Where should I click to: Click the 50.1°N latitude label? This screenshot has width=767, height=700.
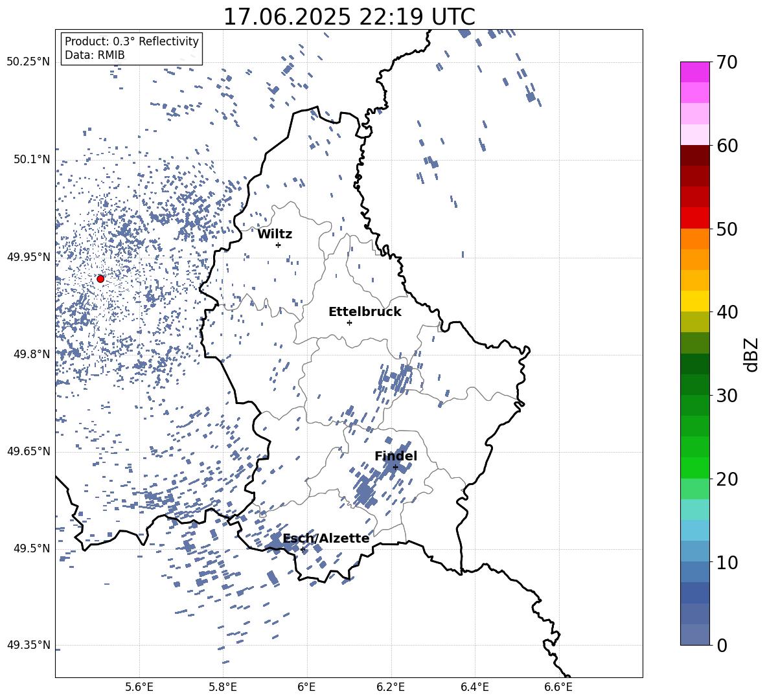coord(32,159)
